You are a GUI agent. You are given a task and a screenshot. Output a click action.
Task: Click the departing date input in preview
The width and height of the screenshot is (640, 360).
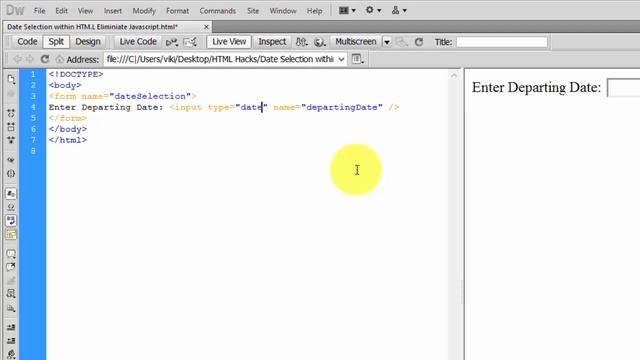coord(624,88)
